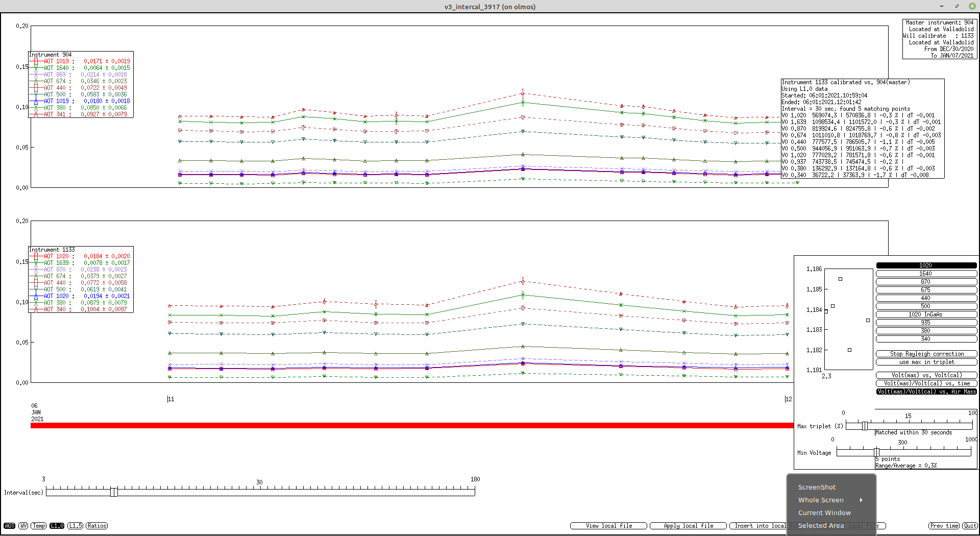Select the 935 wavelength channel
Screen dimensions: 980x536
[926, 323]
